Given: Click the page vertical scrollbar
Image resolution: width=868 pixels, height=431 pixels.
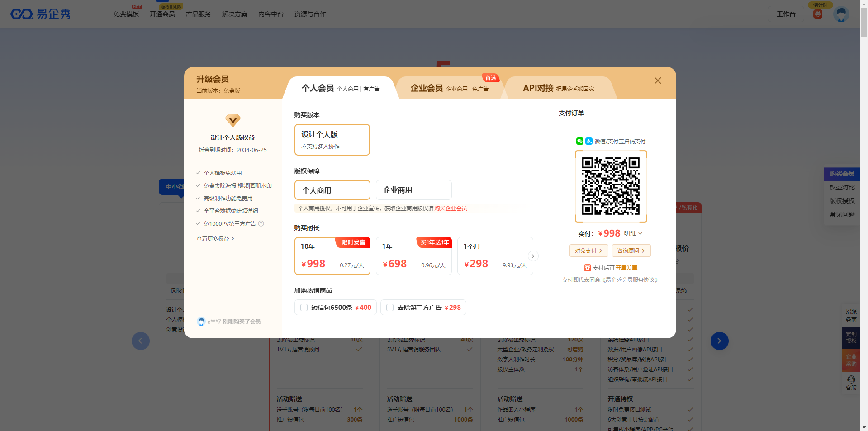Looking at the screenshot, I should (864, 23).
